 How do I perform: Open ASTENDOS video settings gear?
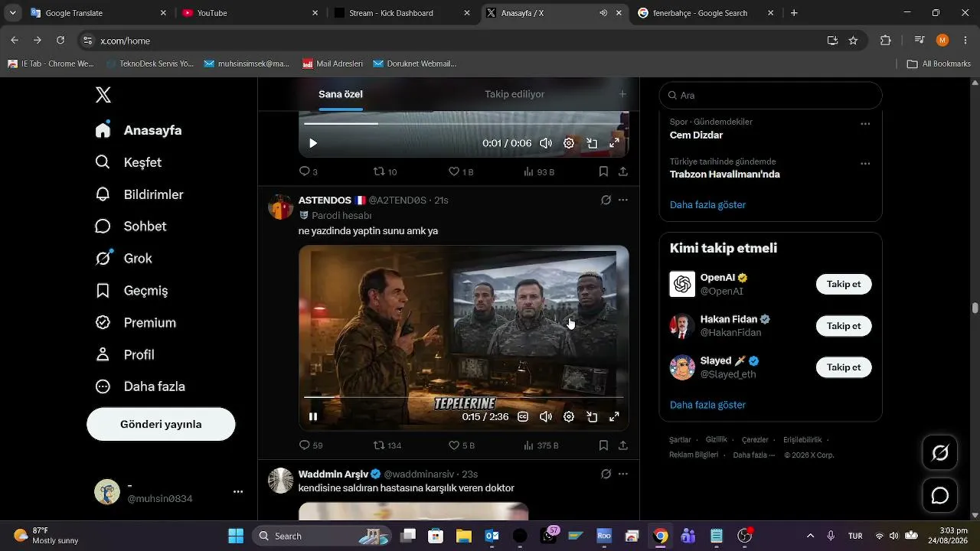pos(569,417)
